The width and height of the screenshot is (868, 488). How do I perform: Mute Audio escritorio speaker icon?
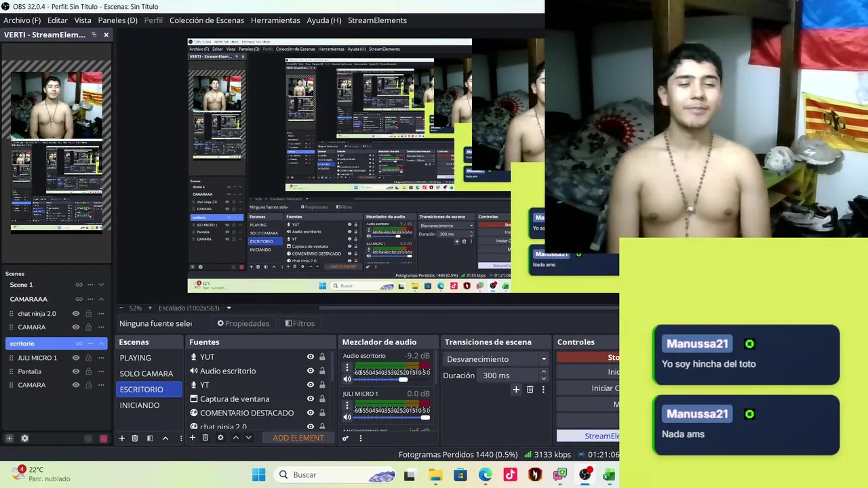(x=347, y=380)
